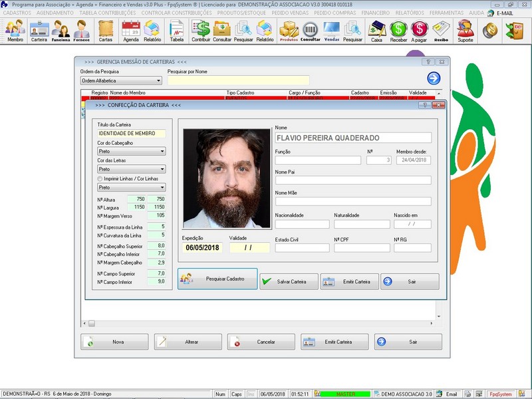Toggle Imprimir Linhas radio option
The width and height of the screenshot is (532, 399).
(100, 179)
